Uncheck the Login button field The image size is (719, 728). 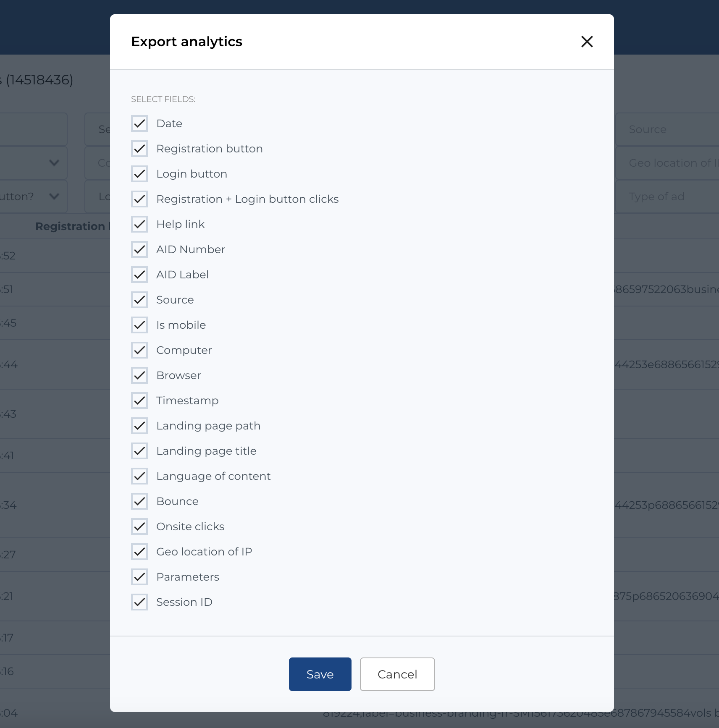point(139,173)
